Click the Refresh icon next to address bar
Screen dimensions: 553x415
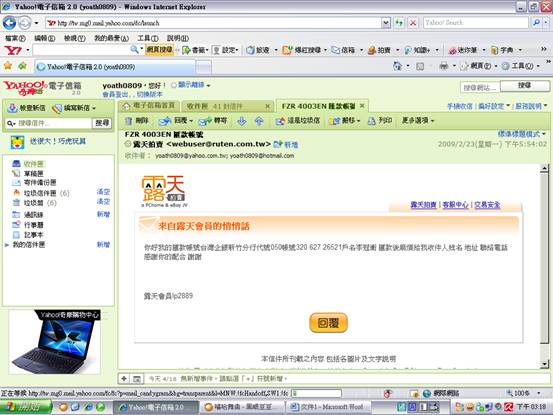399,23
